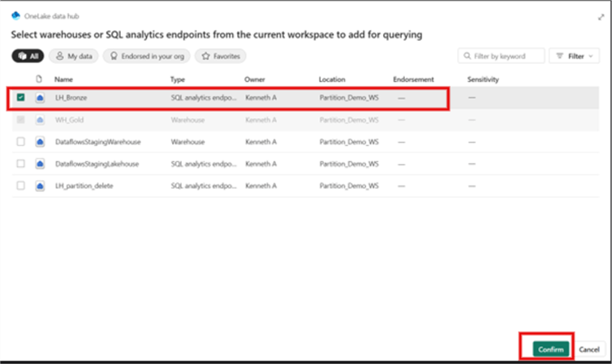Viewport: 612px width, 364px height.
Task: Select the LH_partition_delete name
Action: (84, 186)
